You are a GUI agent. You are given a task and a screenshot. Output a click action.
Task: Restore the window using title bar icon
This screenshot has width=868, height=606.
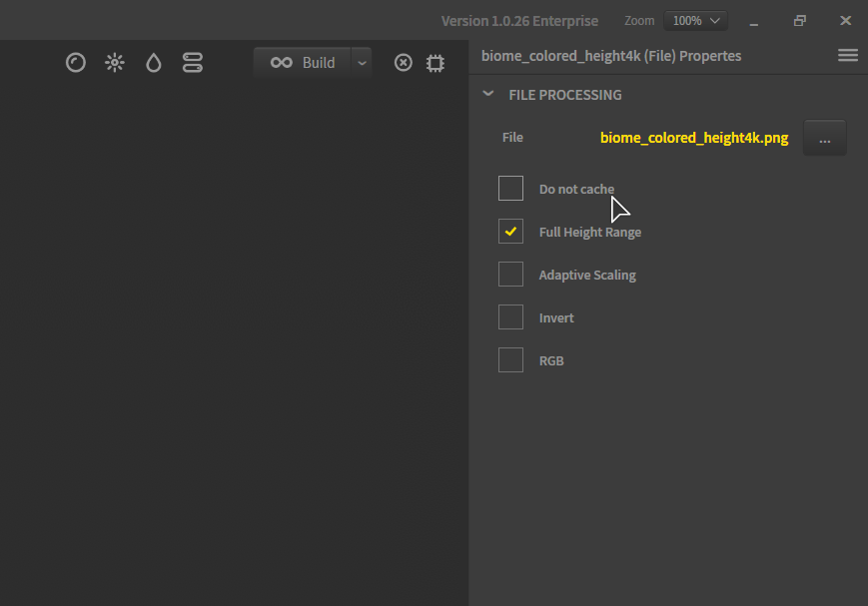click(x=800, y=21)
